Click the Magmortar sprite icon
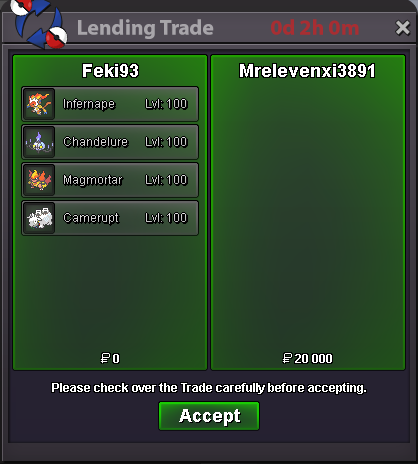The height and width of the screenshot is (464, 418). (39, 180)
